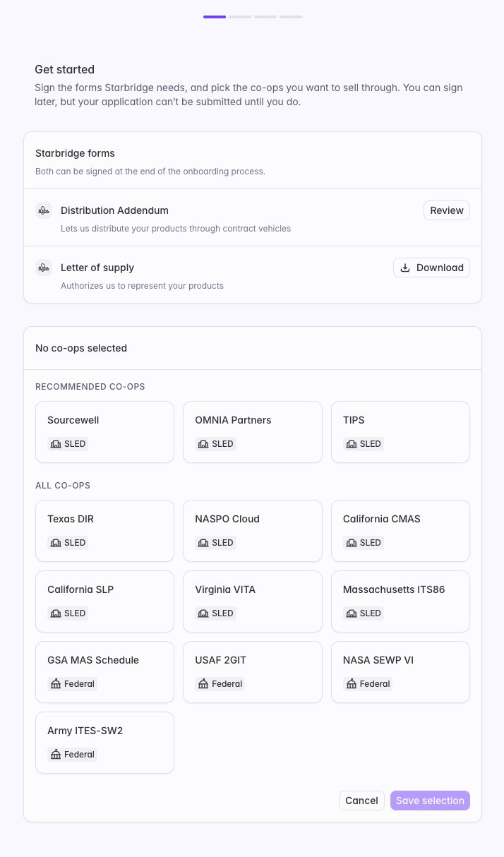
Task: Click the third onboarding progress step
Action: (x=265, y=17)
